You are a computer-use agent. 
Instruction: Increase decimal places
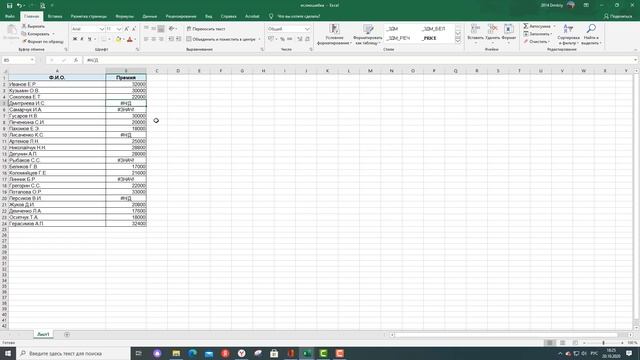[299, 39]
